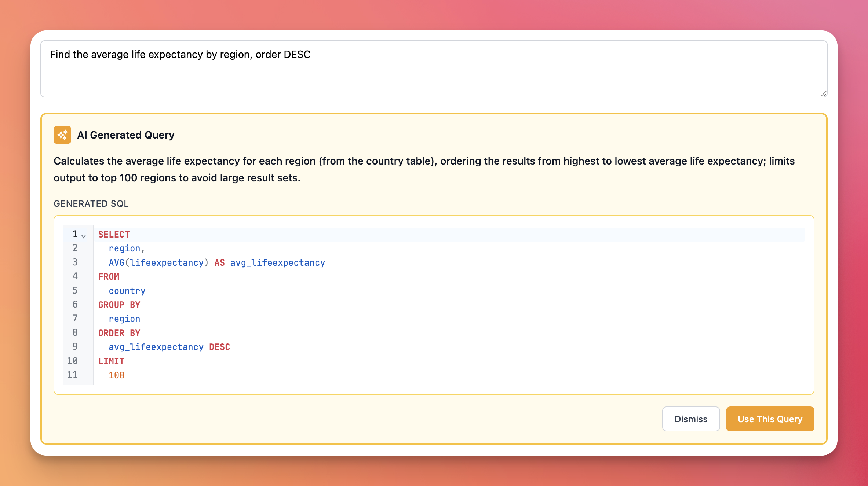Click the AI Generated Query heading
Viewport: 868px width, 486px height.
125,135
